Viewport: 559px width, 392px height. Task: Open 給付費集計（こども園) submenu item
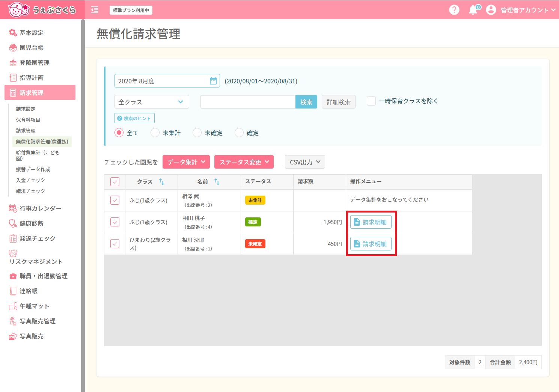[x=38, y=155]
